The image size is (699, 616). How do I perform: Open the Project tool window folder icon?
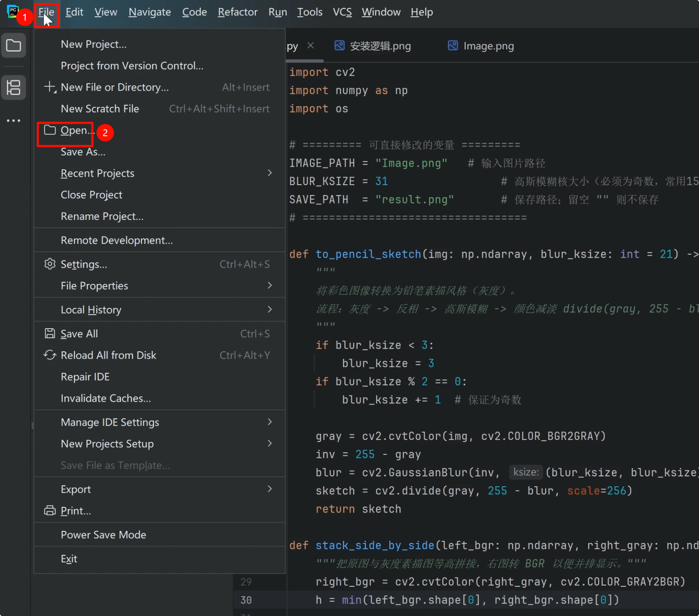coord(14,46)
